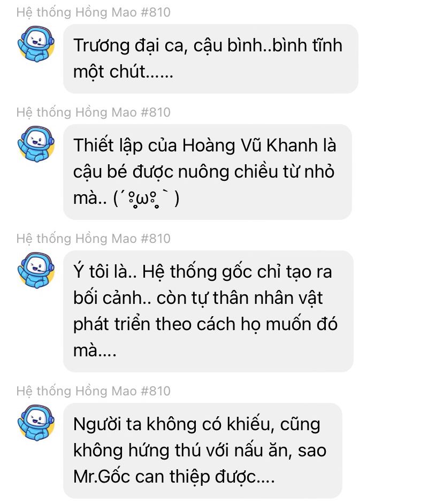The height and width of the screenshot is (504, 443).
Task: Select the 'Người ta không có khiếu' bubble
Action: coord(203,450)
